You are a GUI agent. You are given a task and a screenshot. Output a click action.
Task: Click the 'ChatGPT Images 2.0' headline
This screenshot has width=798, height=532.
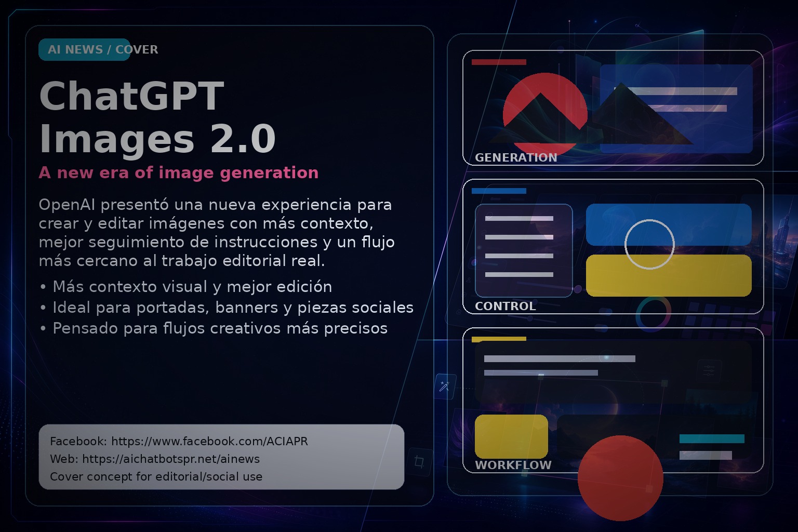pos(157,117)
